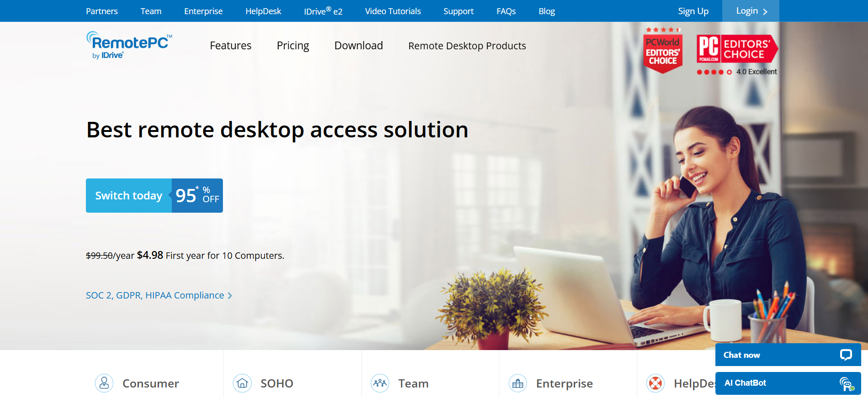868x398 pixels.
Task: Open Video Tutorials page
Action: point(393,11)
